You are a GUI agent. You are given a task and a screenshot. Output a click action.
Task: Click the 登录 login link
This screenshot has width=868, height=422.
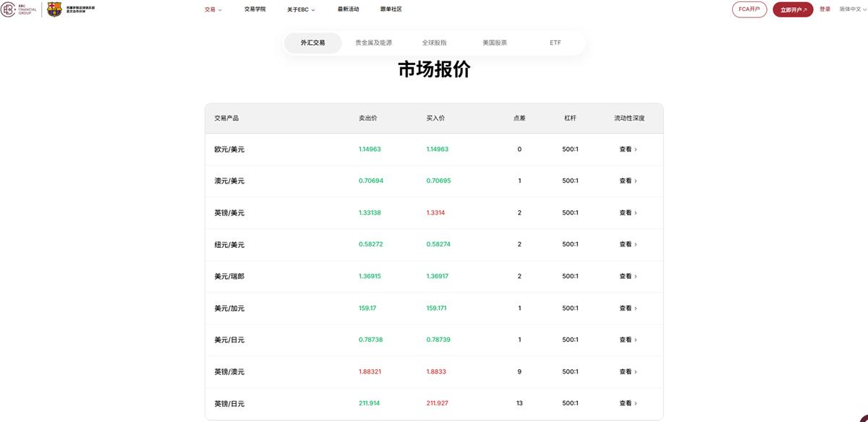[x=824, y=9]
